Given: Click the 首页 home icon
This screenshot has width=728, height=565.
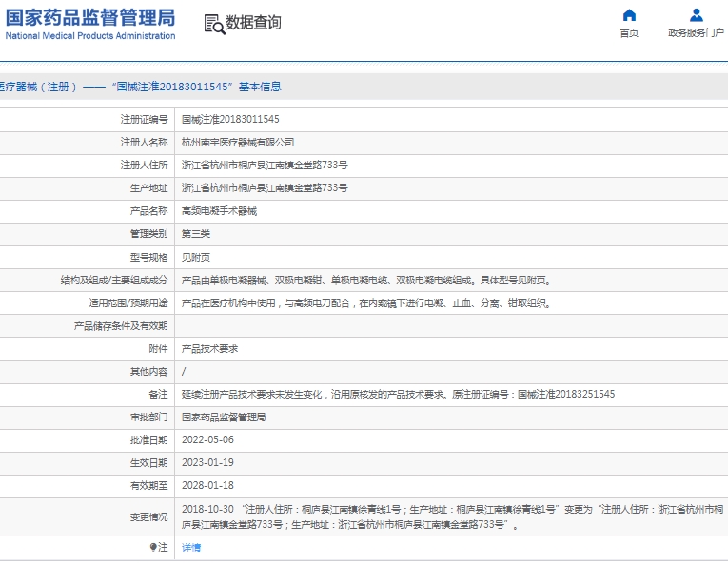Looking at the screenshot, I should pyautogui.click(x=629, y=15).
